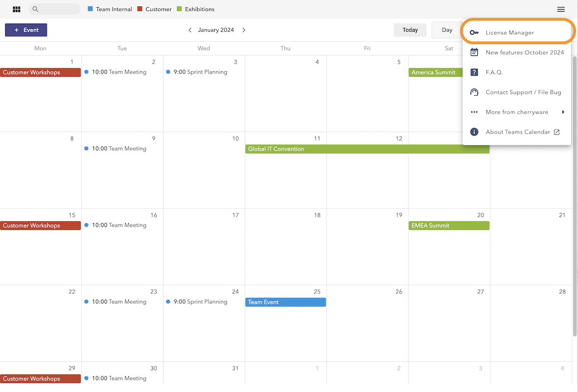Go to next month with right chevron

pos(244,30)
